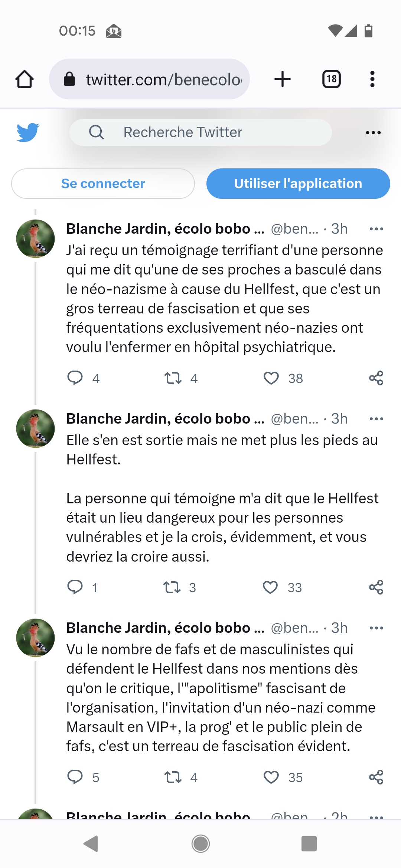Reply to the témoignage terrifiant tweet
Viewport: 401px width, 868px height.
(x=75, y=378)
